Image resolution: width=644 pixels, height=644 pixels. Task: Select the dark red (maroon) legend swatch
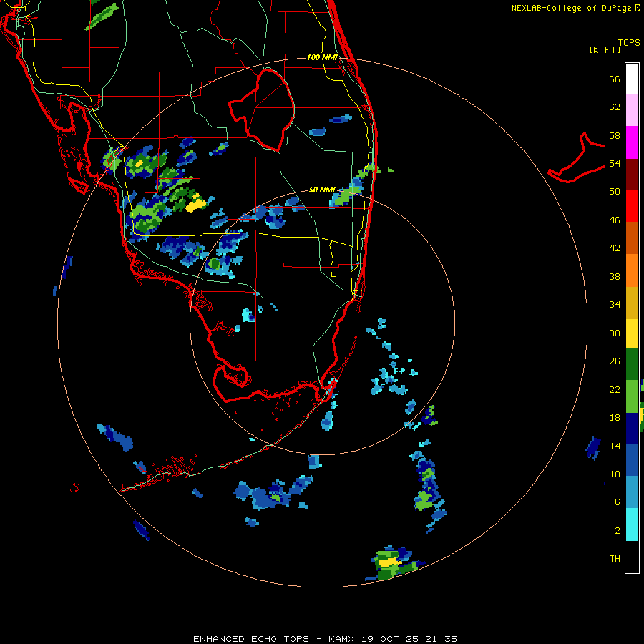[632, 175]
